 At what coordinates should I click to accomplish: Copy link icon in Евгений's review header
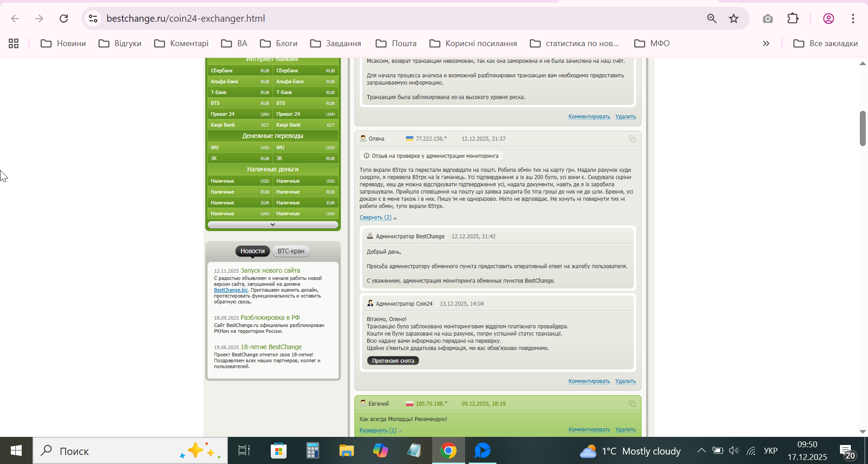coord(632,403)
